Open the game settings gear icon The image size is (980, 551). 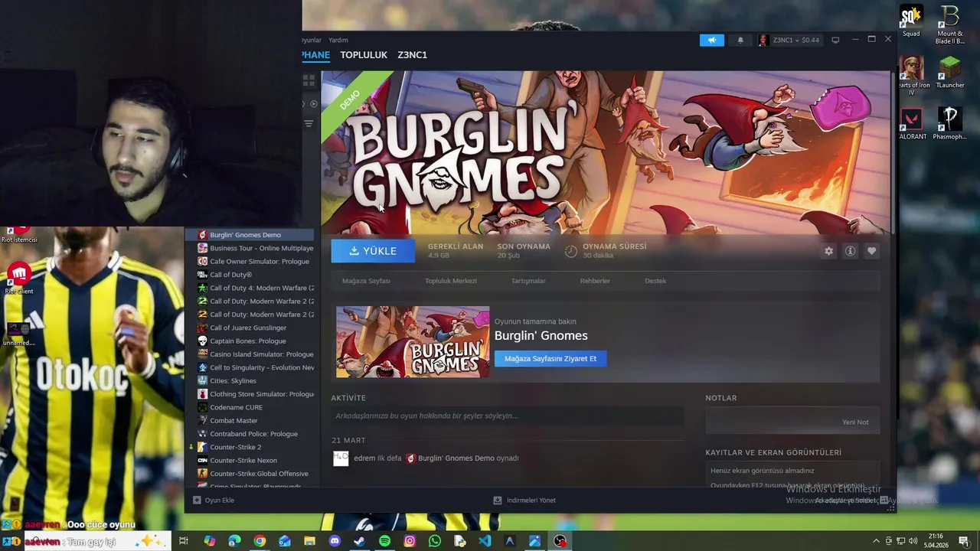click(828, 251)
